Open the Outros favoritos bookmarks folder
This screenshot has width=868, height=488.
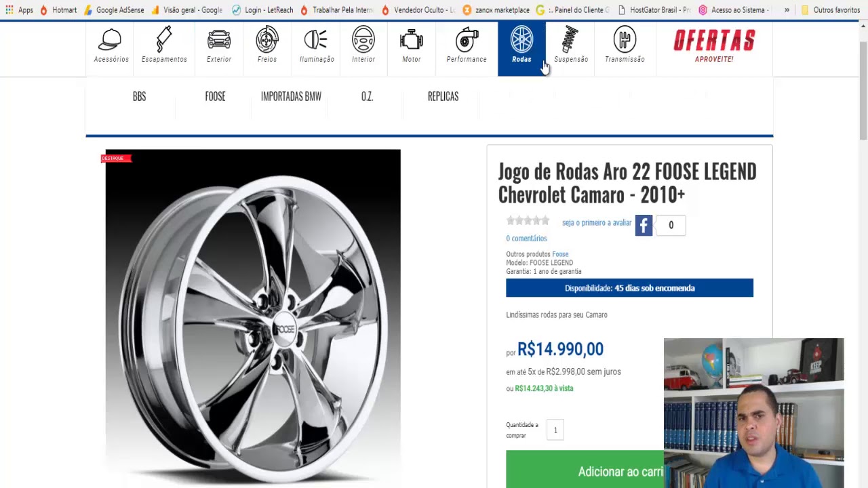tap(830, 10)
